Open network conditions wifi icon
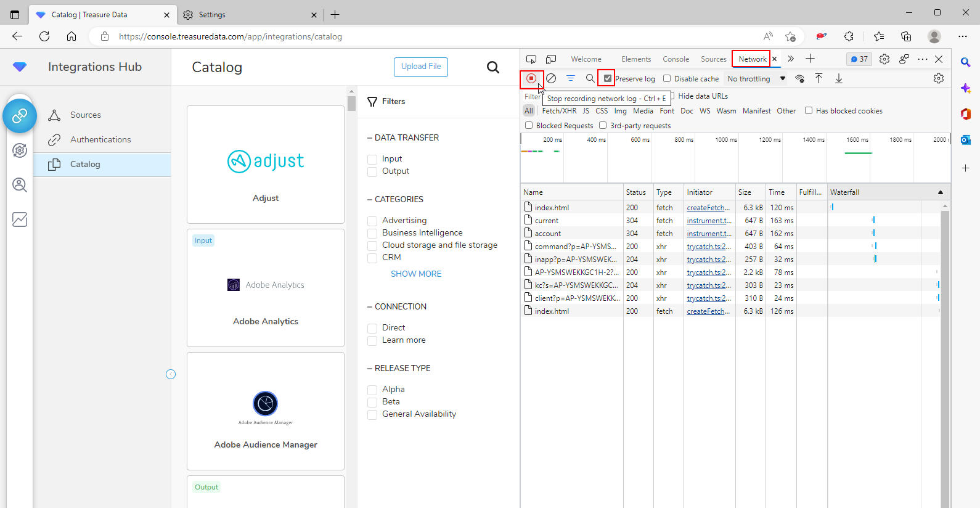 pos(799,78)
